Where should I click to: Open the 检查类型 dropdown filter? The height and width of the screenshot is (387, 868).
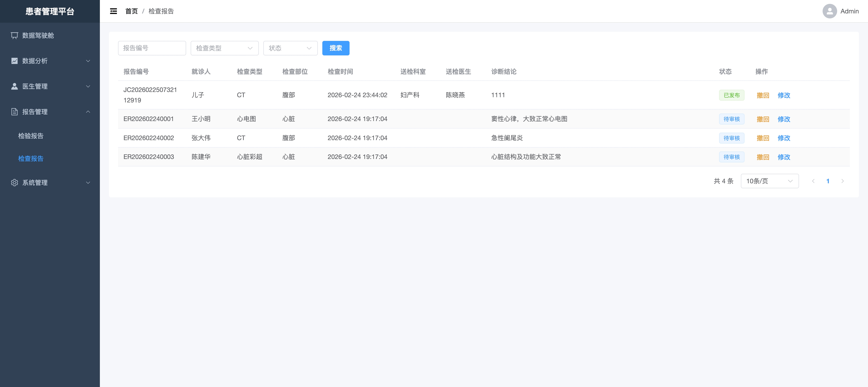tap(224, 48)
